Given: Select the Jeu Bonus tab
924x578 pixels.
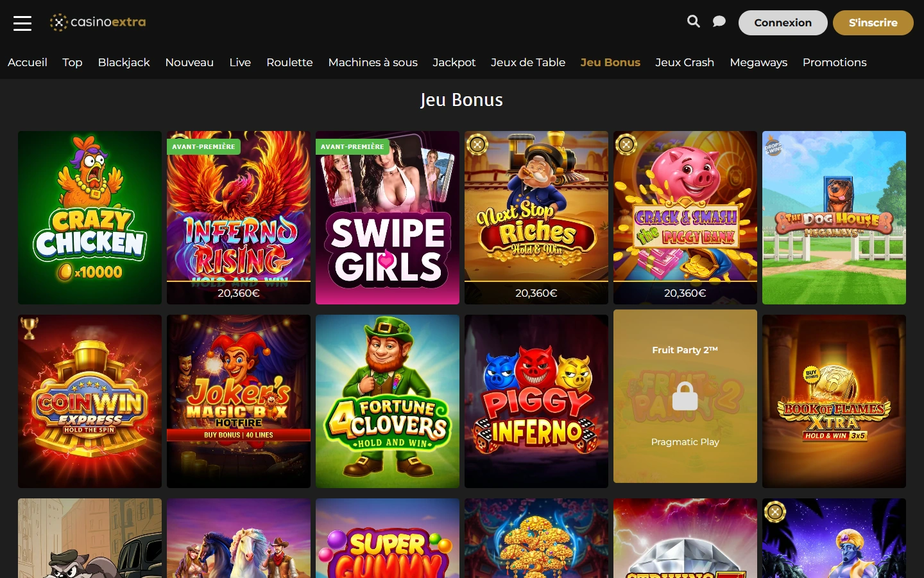Looking at the screenshot, I should (610, 62).
